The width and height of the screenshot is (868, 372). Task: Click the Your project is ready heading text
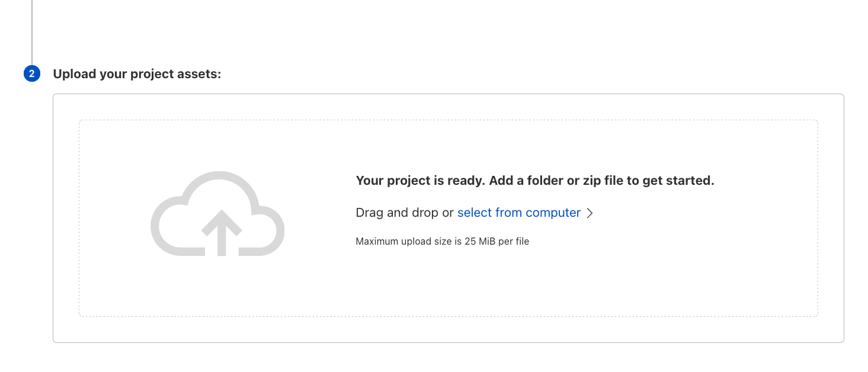(534, 181)
